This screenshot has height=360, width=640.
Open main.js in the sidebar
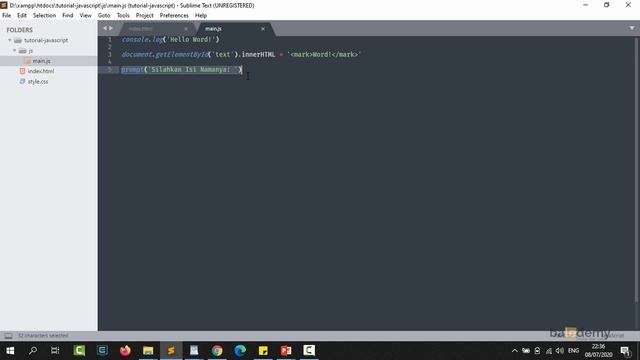(x=42, y=61)
